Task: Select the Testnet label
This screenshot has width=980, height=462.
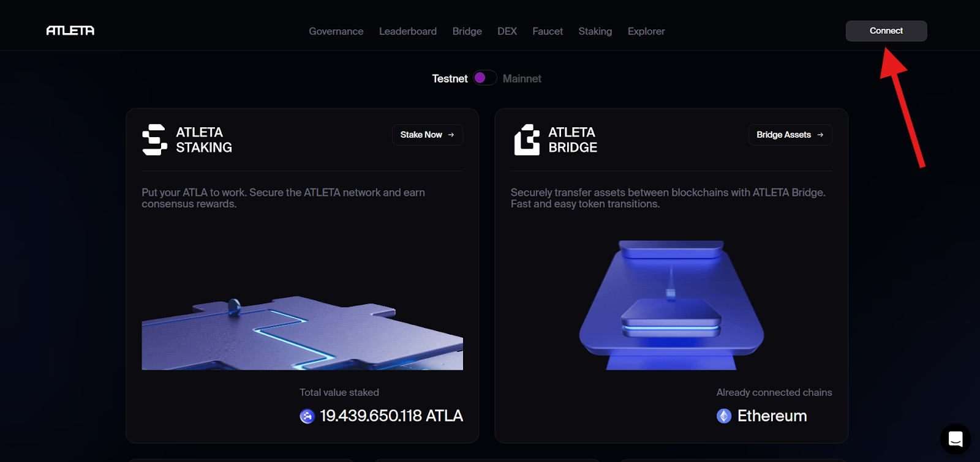Action: pyautogui.click(x=450, y=78)
